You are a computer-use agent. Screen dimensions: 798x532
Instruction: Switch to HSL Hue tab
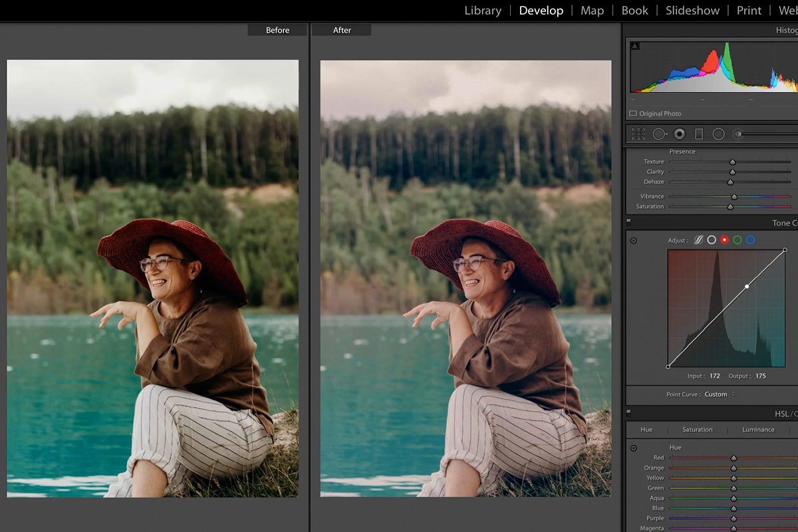point(646,430)
